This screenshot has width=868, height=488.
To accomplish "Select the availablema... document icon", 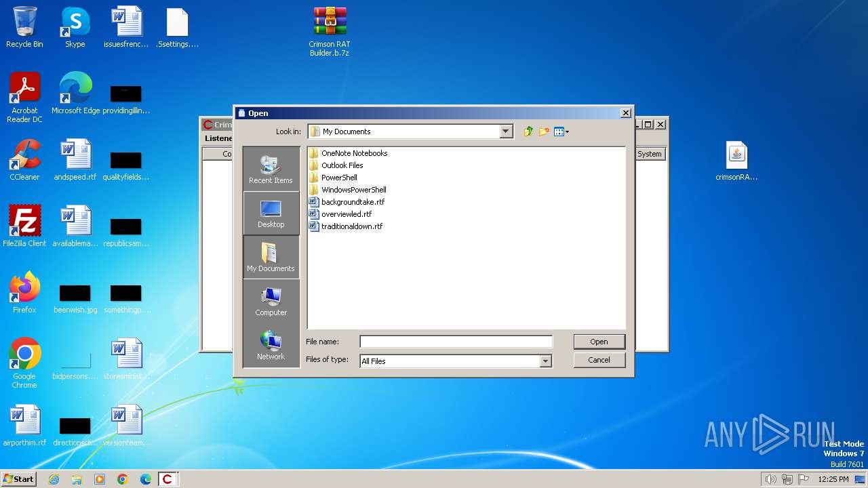I will (x=75, y=226).
